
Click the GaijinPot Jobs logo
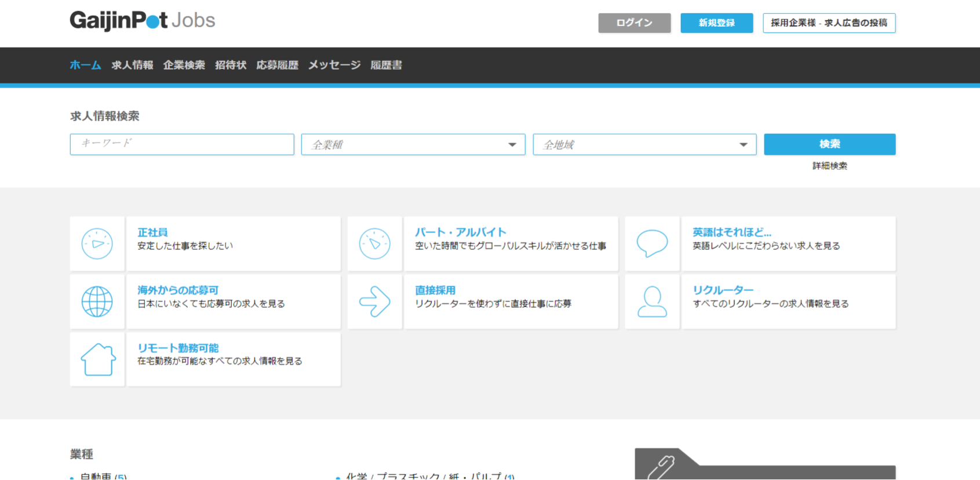(x=143, y=21)
